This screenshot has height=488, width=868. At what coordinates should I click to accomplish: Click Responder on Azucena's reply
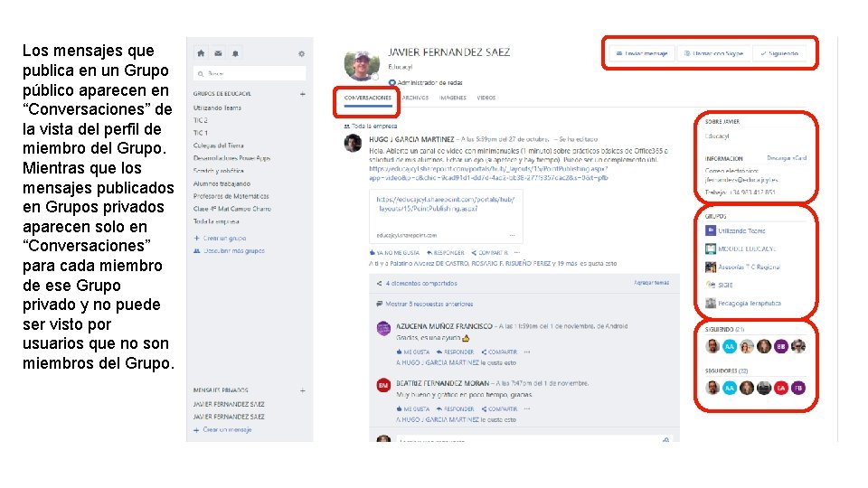(x=455, y=352)
